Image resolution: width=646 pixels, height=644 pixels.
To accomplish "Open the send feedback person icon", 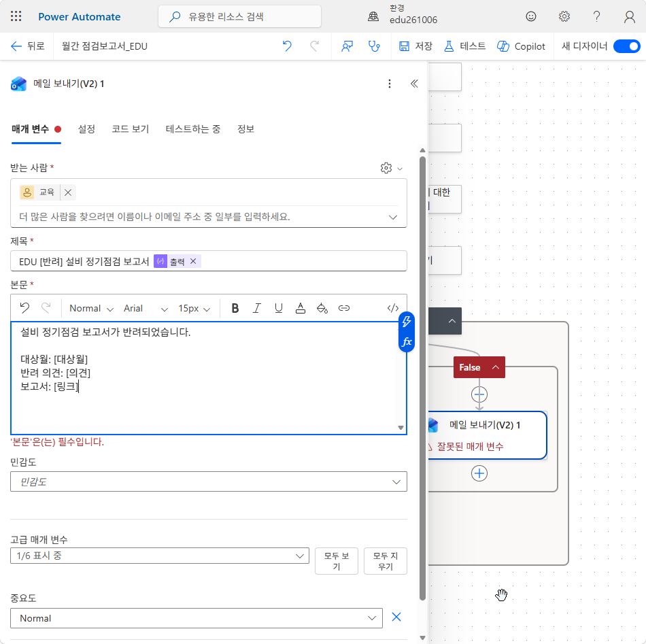I will point(347,46).
